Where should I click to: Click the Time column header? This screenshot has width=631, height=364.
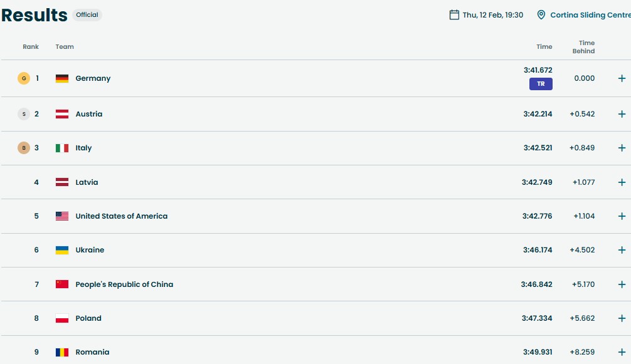(x=544, y=47)
